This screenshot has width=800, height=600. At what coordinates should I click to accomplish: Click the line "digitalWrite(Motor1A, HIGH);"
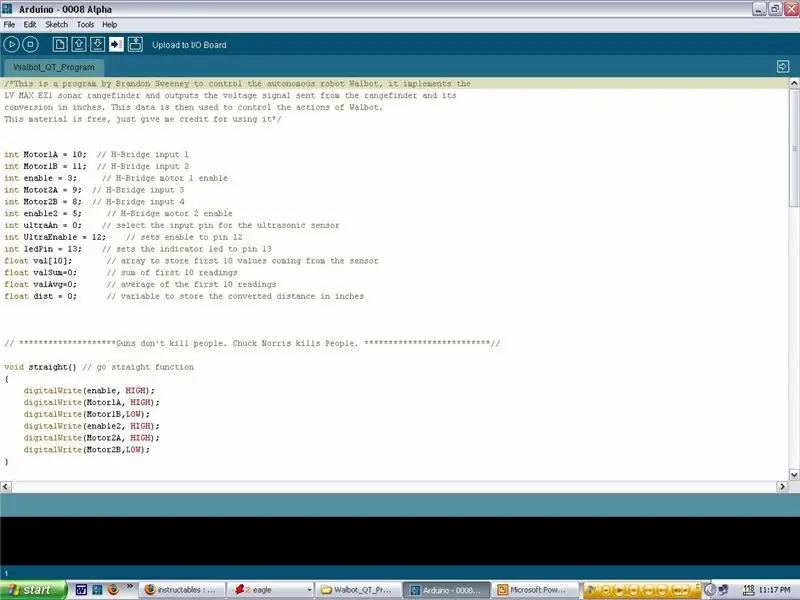91,402
